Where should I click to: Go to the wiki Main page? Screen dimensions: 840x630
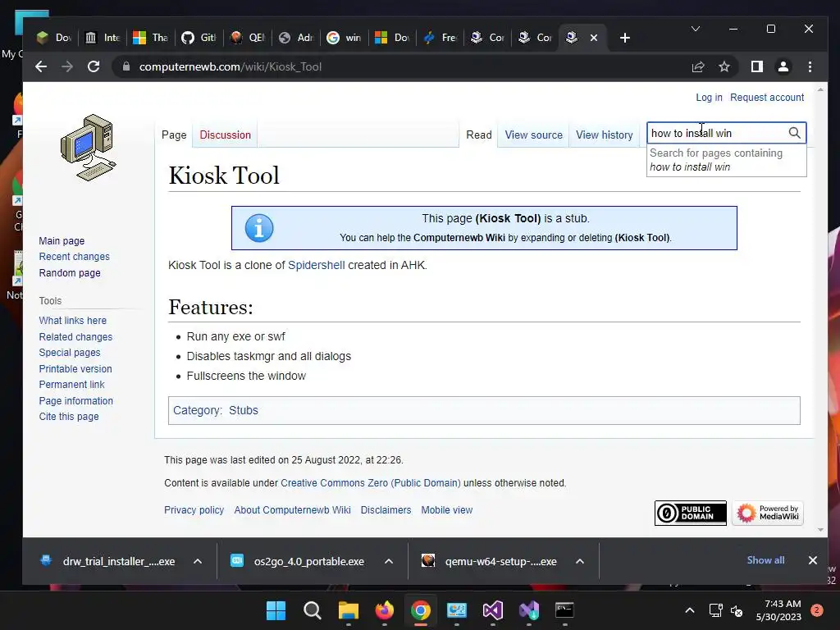(x=62, y=241)
